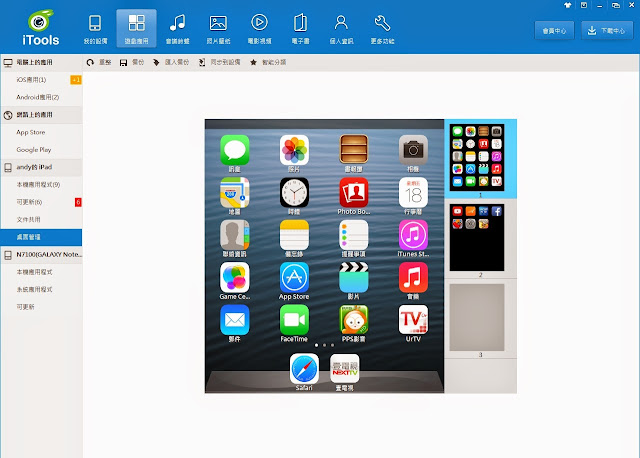This screenshot has height=458, width=640.
Task: Click the Contacts app icon
Action: coord(235,235)
